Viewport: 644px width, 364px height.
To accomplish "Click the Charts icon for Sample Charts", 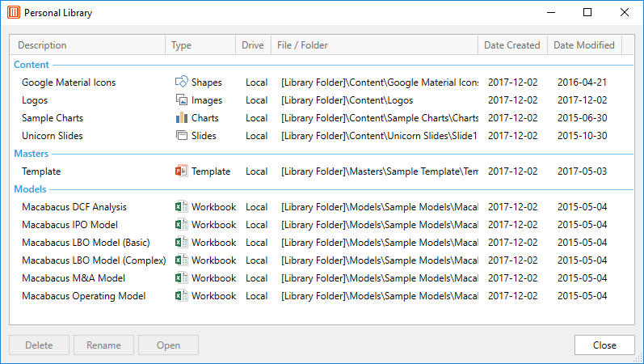I will [x=182, y=118].
